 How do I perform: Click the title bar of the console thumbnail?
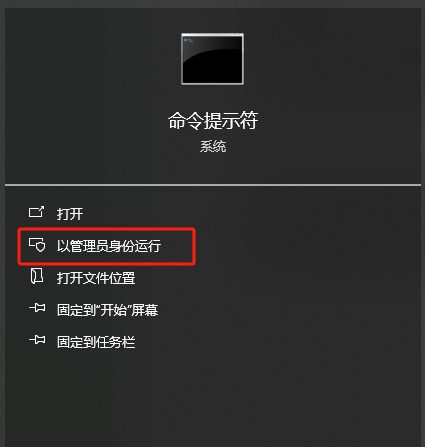click(212, 35)
